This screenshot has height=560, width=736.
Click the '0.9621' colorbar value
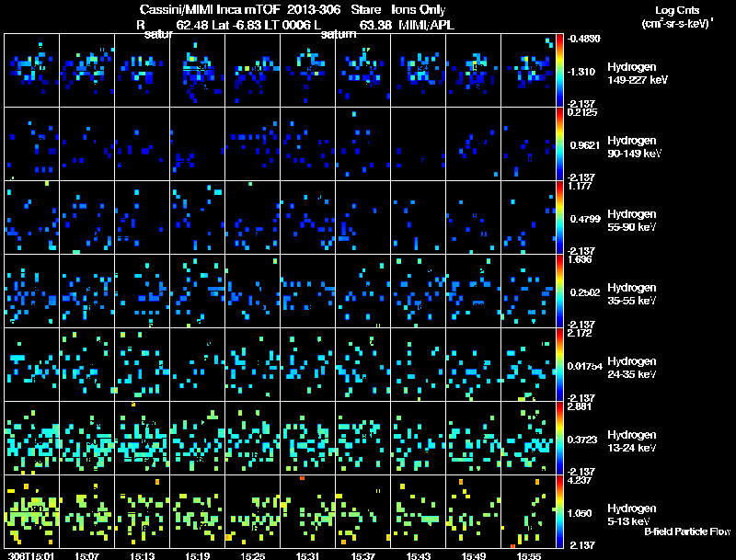click(584, 145)
